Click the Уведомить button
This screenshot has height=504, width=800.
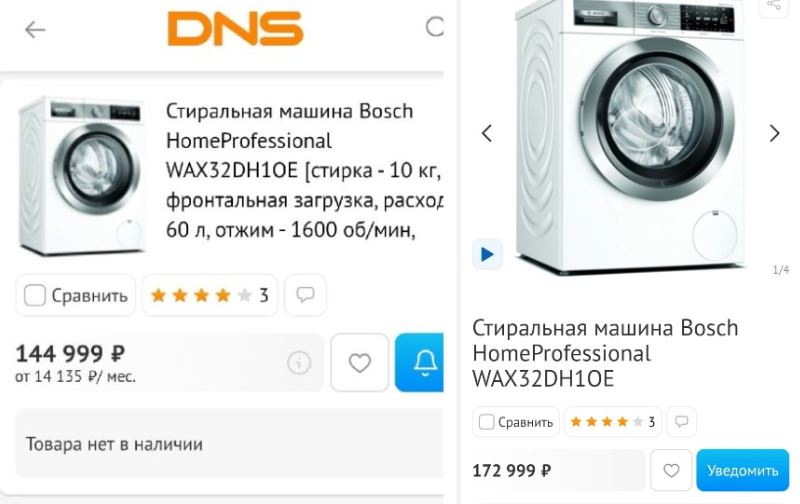click(742, 470)
